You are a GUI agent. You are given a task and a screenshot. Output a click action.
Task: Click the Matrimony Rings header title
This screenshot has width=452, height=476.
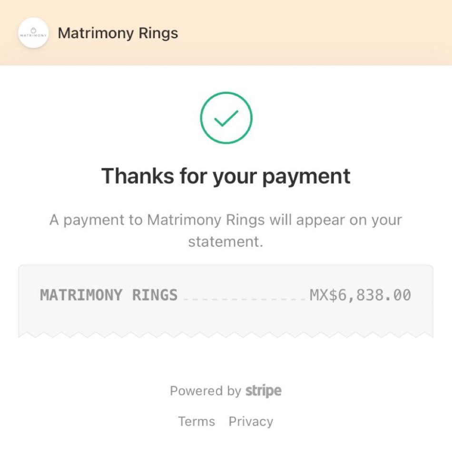[118, 33]
